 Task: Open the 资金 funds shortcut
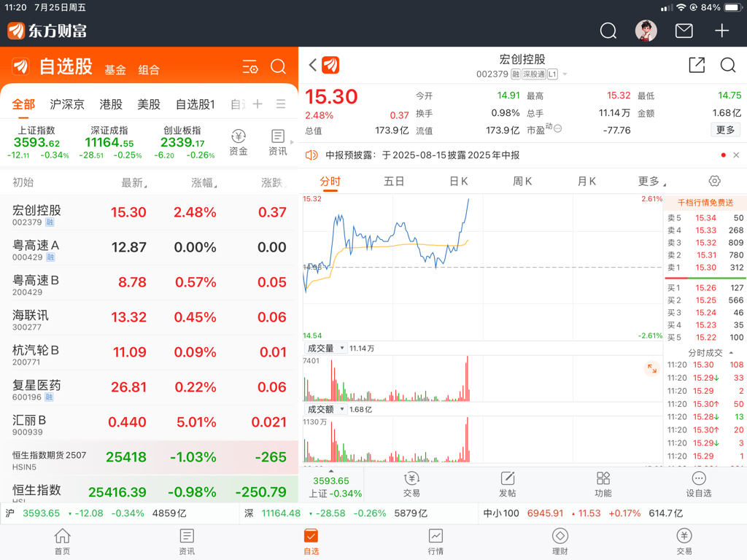click(x=239, y=142)
